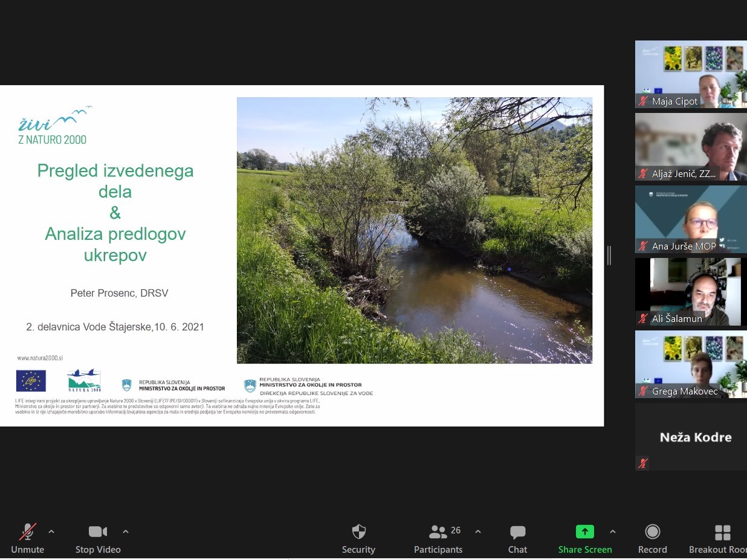Screen dimensions: 747x560
Task: Click the muted mic icon on Maja Cipot
Action: (x=643, y=101)
